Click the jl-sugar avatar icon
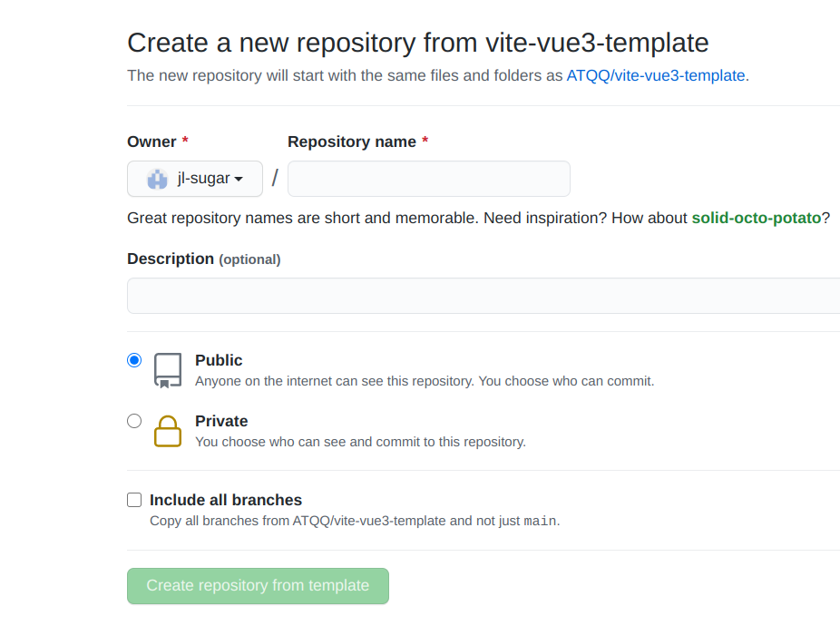This screenshot has width=840, height=635. 158,179
